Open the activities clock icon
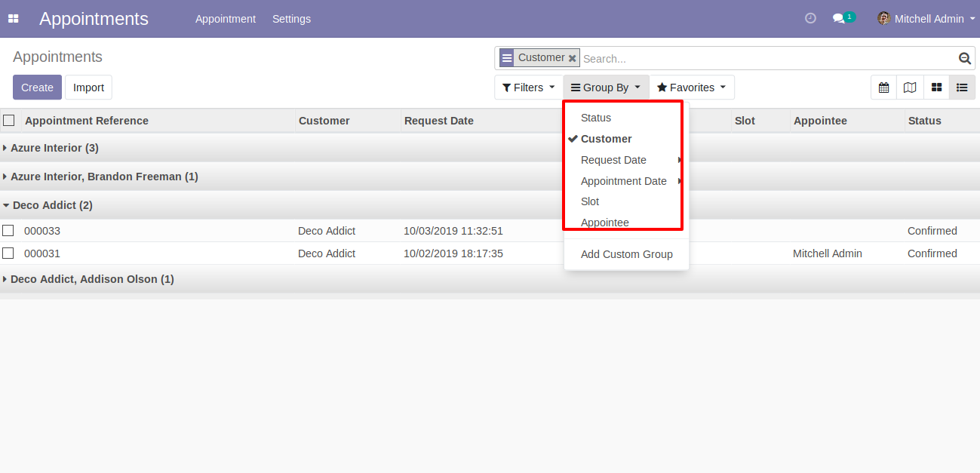Viewport: 980px width, 473px height. click(810, 18)
